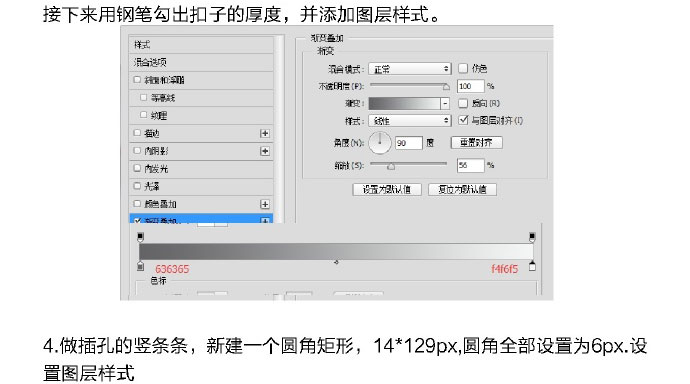The width and height of the screenshot is (690, 384).
Task: Click the 色标 section label
Action: tap(158, 281)
